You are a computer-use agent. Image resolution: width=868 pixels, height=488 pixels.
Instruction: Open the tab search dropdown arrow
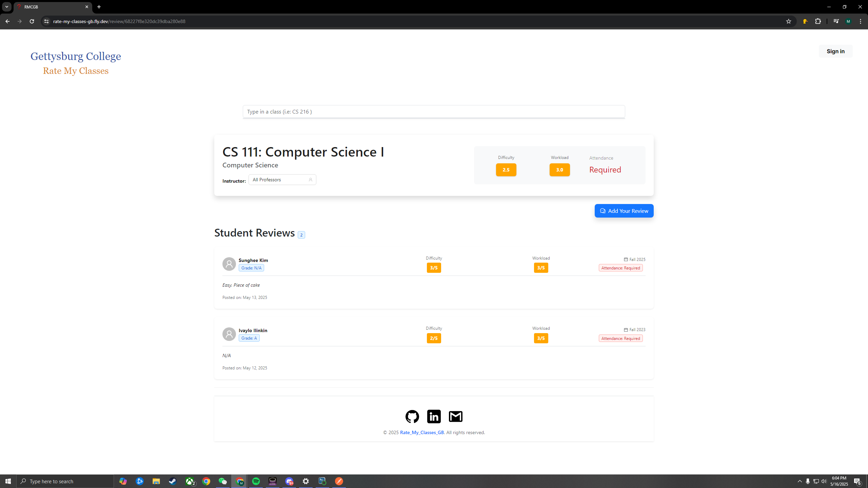coord(7,7)
